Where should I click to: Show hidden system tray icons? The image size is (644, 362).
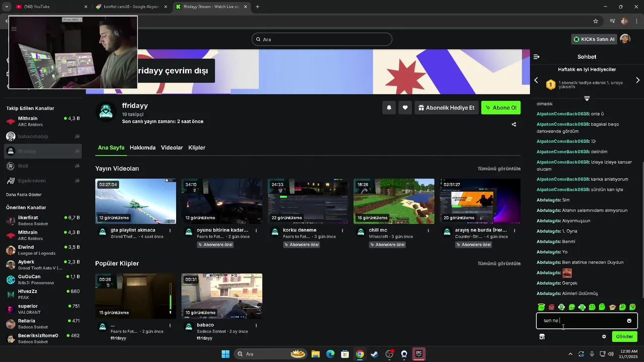click(x=570, y=354)
